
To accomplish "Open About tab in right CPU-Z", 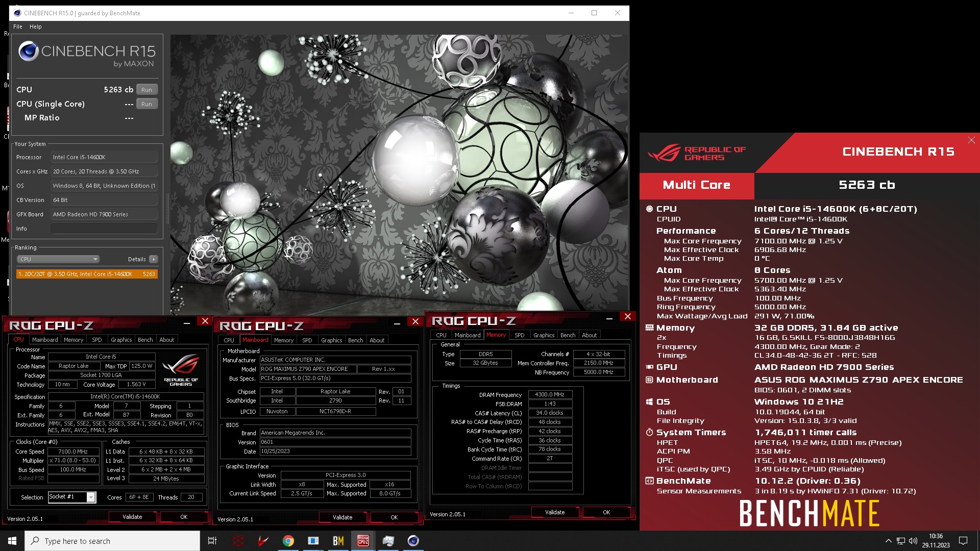I will coord(590,335).
